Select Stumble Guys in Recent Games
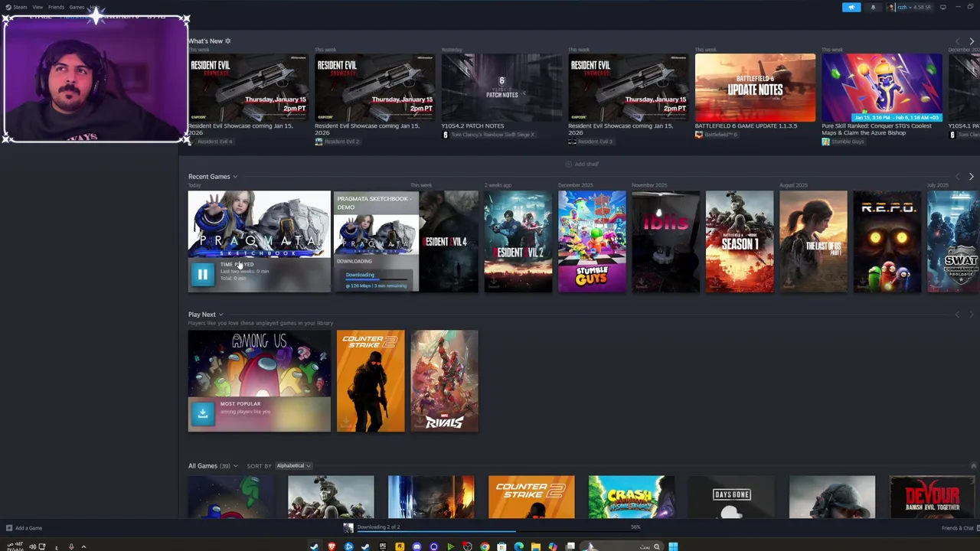Screen dimensions: 980x551 point(592,242)
